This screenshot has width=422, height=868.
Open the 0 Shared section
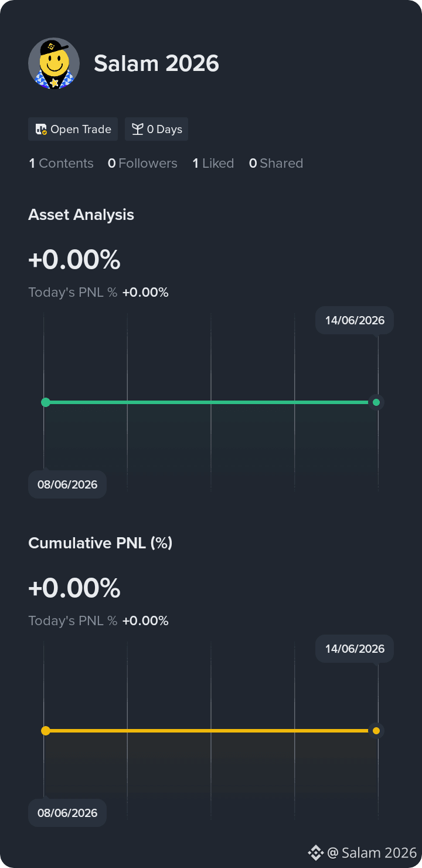pos(276,164)
